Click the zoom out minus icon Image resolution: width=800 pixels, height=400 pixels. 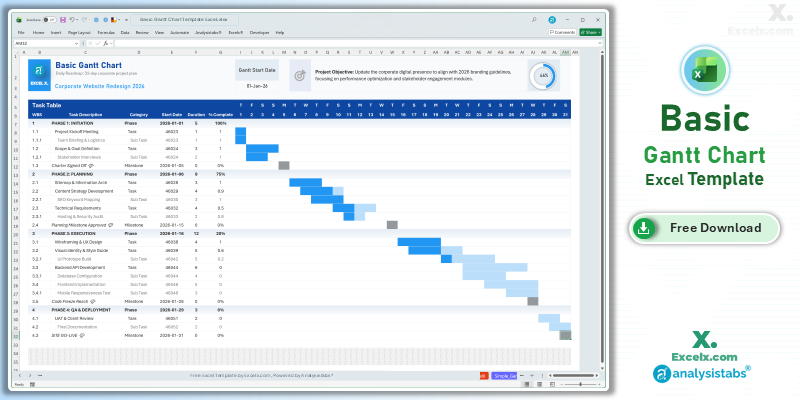pyautogui.click(x=562, y=384)
